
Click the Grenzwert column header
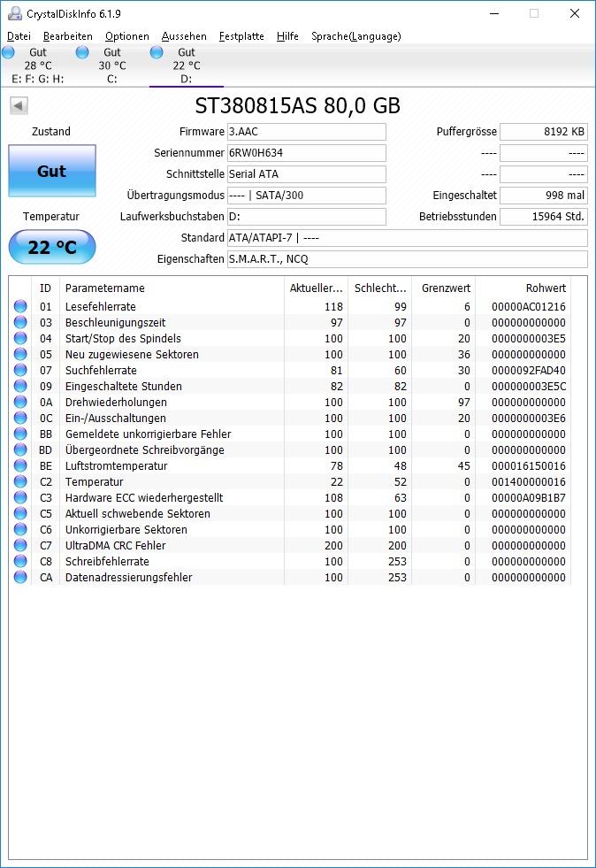tap(443, 288)
